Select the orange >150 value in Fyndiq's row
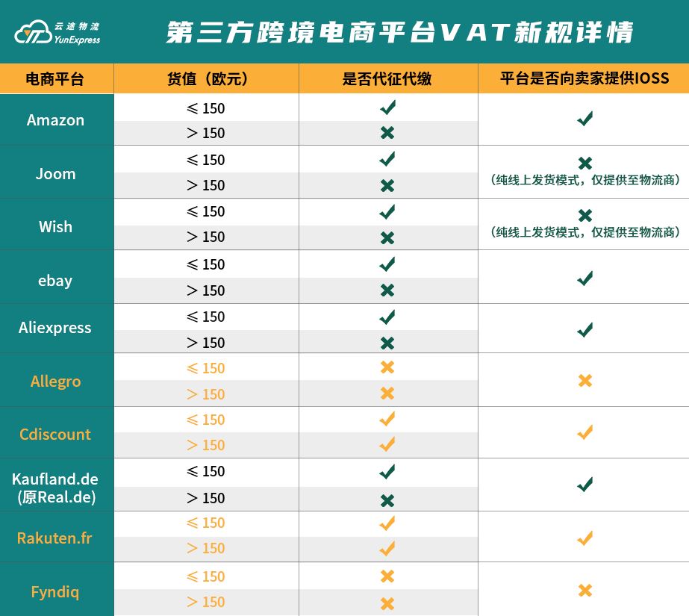Viewport: 689px width, 616px height. tap(205, 602)
